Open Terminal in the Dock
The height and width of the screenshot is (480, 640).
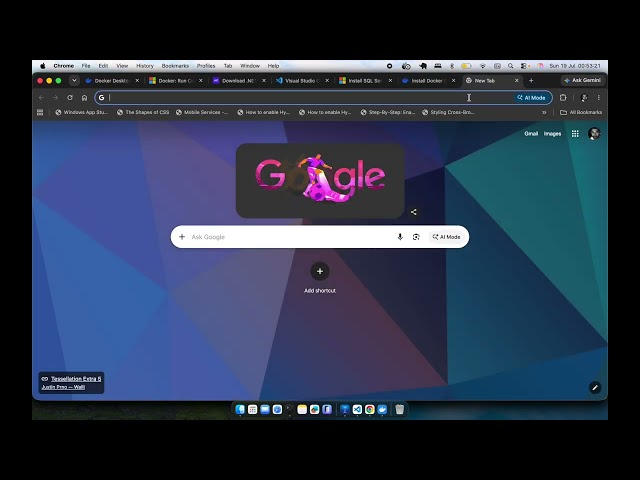click(289, 409)
